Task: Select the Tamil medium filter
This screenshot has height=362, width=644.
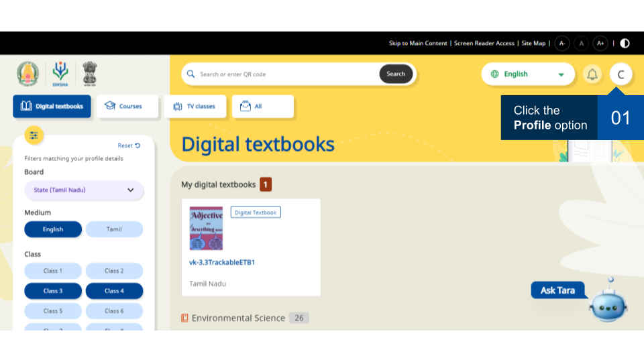Action: pos(114,229)
